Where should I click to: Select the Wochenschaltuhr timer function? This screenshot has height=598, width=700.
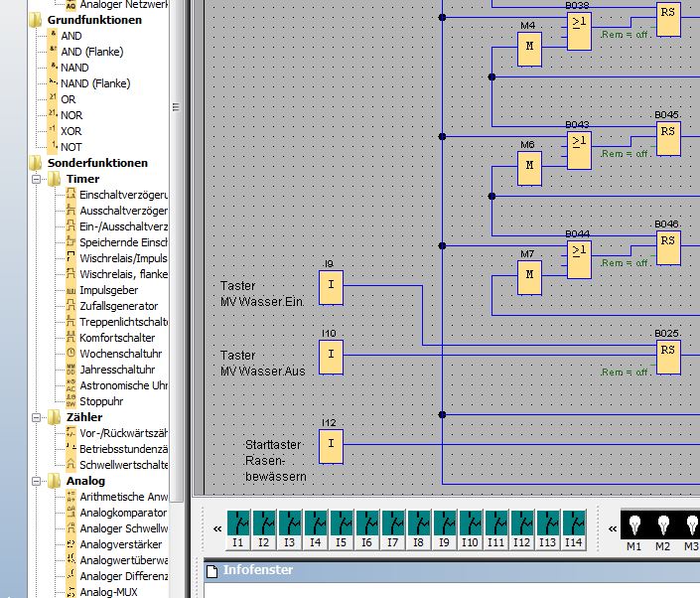120,354
